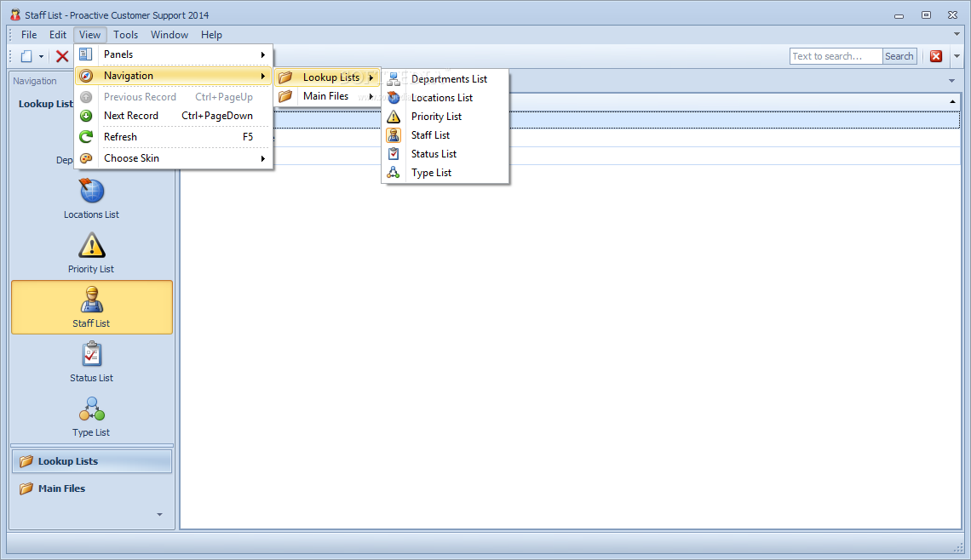Screen dimensions: 971x560
Task: Click the green Next Record arrow icon
Action: (x=86, y=116)
